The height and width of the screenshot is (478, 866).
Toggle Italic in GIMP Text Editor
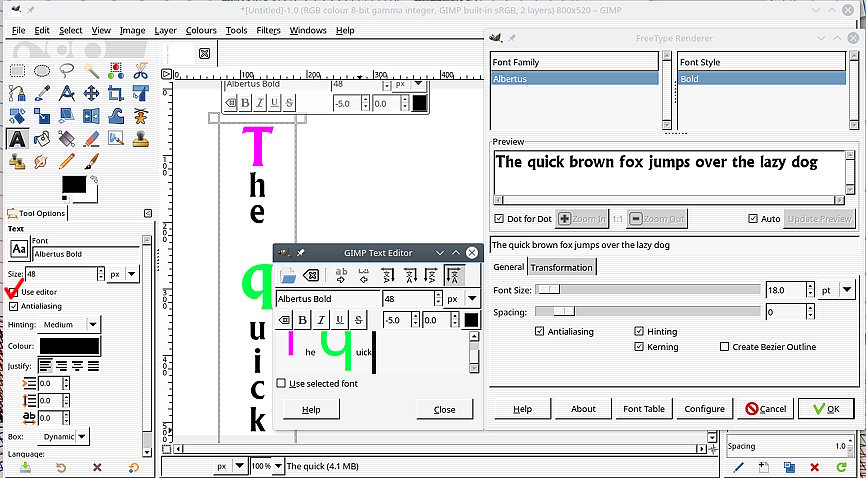[321, 320]
